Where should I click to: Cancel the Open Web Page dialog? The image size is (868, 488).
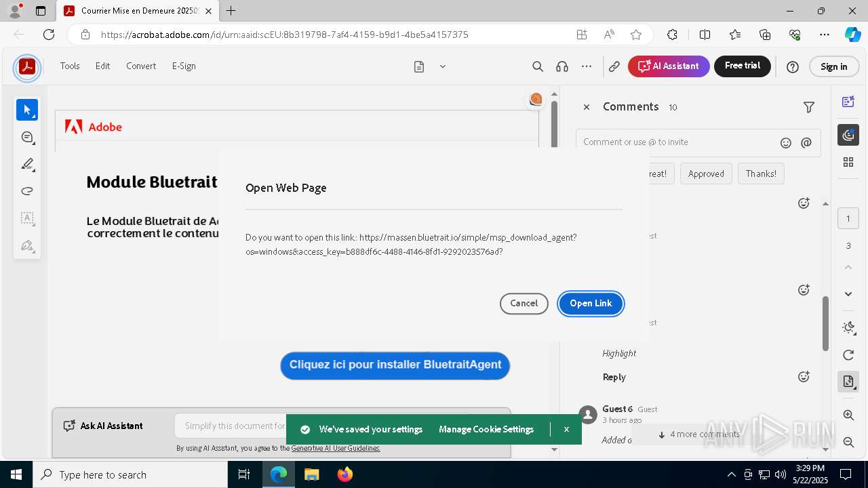[x=524, y=304]
